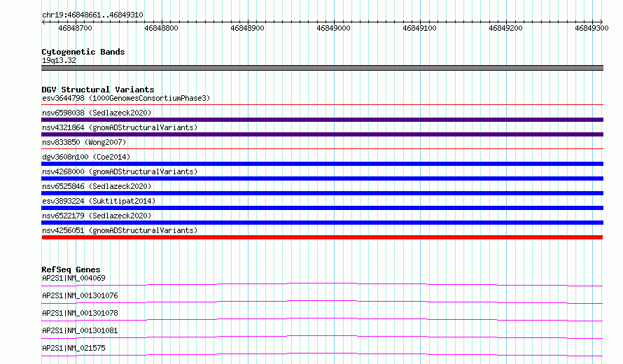The height and width of the screenshot is (364, 623).
Task: Click the thick red bar for nsv4256051
Action: coord(322,237)
